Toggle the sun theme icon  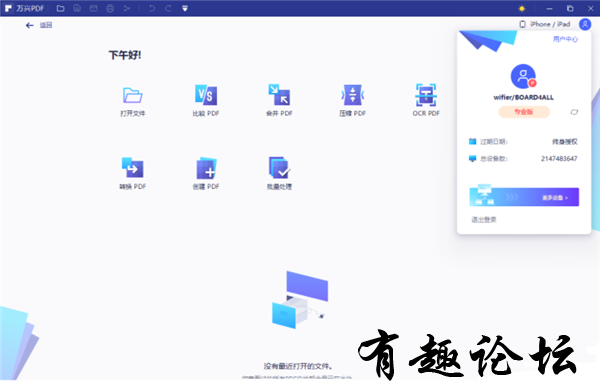pyautogui.click(x=522, y=8)
